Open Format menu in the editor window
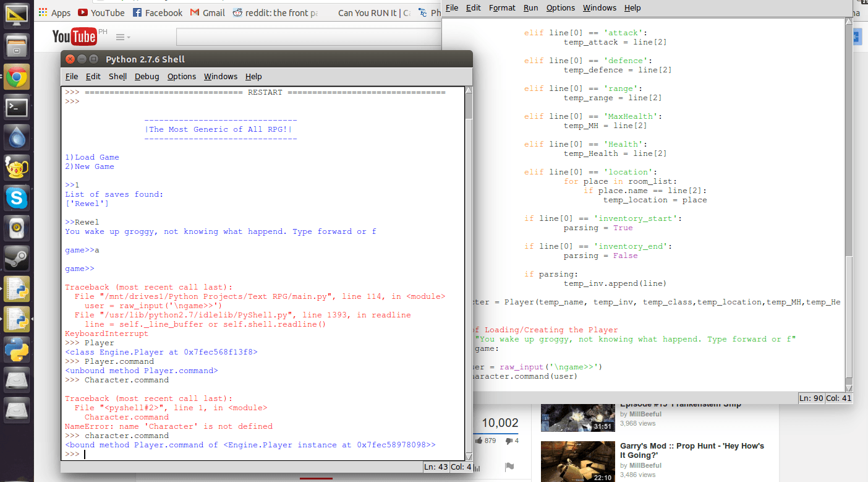Viewport: 868px width, 482px height. coord(502,8)
